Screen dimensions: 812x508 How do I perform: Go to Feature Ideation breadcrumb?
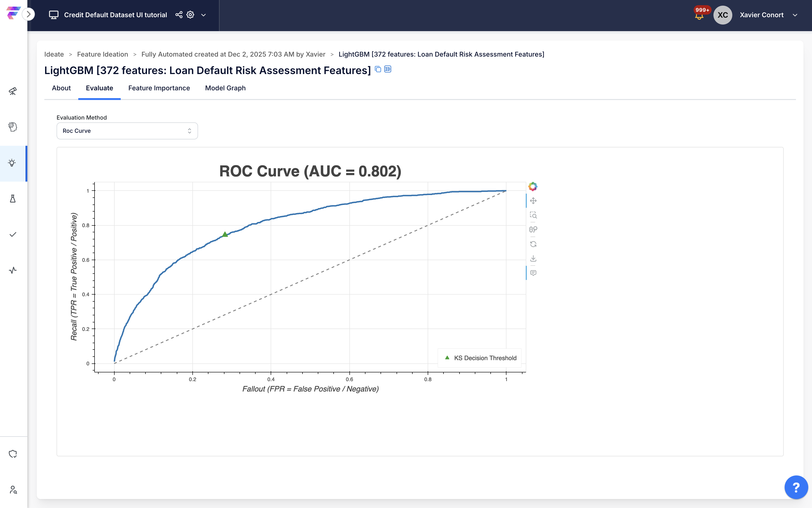[x=102, y=54]
